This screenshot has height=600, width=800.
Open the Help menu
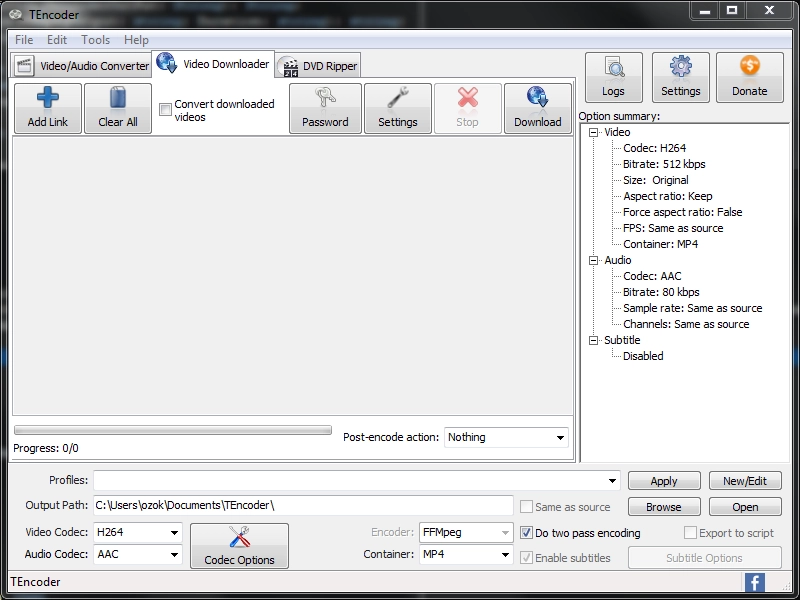click(136, 40)
